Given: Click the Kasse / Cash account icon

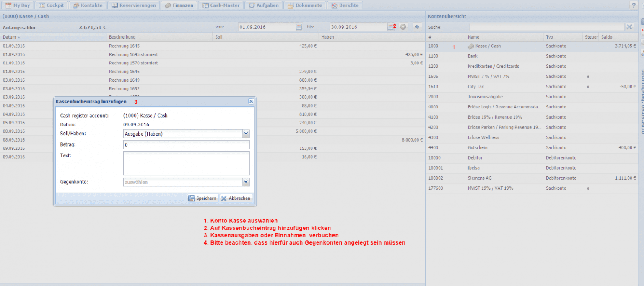Looking at the screenshot, I should [471, 46].
